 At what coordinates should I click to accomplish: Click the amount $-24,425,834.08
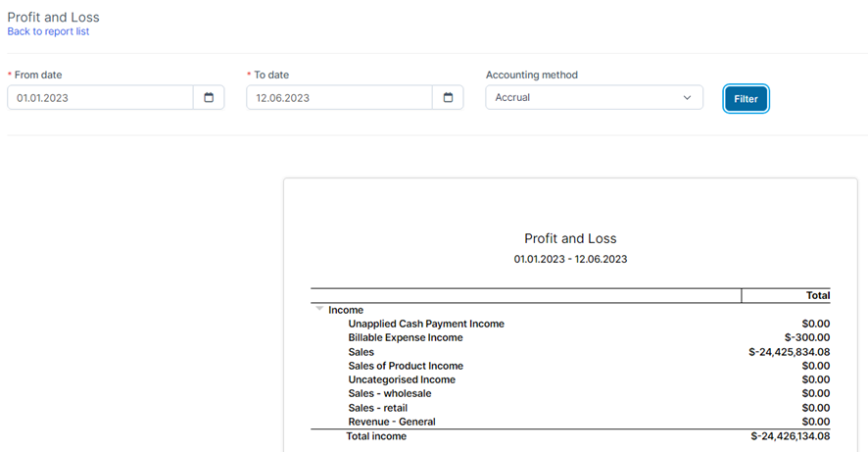(x=789, y=352)
